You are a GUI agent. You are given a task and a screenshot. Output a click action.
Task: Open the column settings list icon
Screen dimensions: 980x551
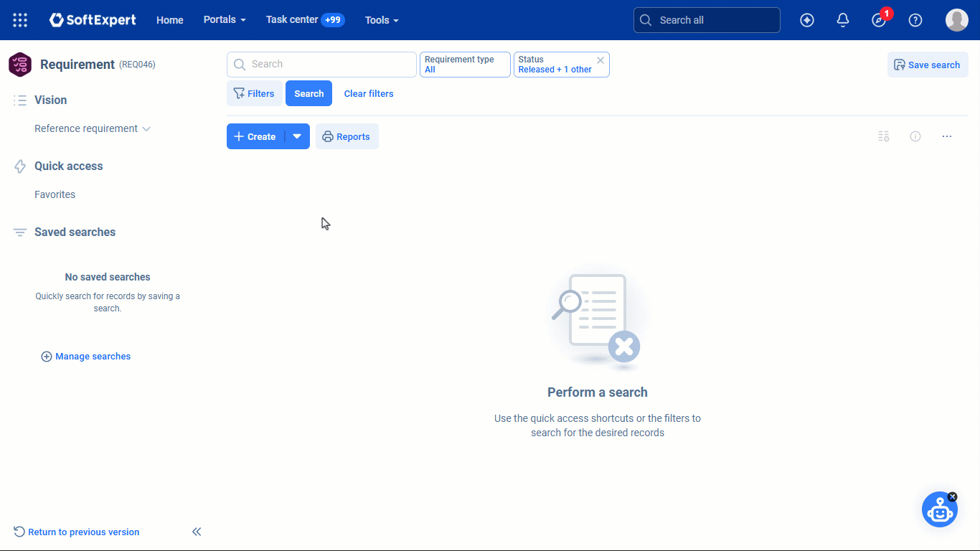(884, 136)
